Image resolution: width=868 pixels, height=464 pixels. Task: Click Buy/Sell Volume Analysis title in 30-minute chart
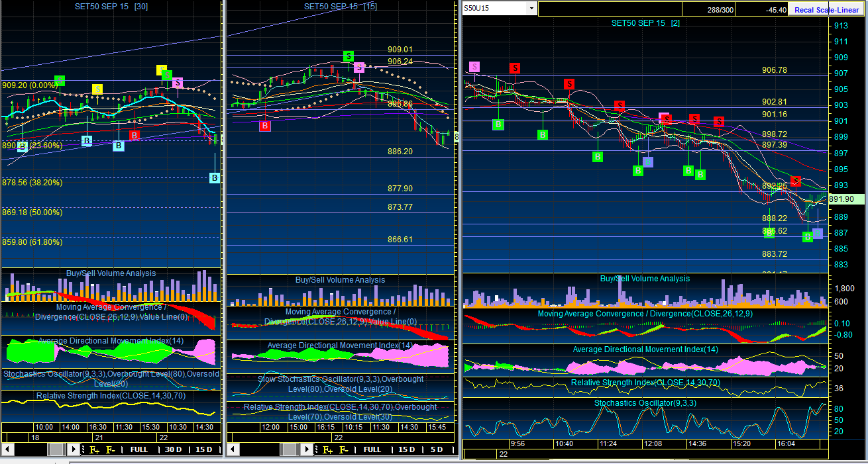point(111,273)
